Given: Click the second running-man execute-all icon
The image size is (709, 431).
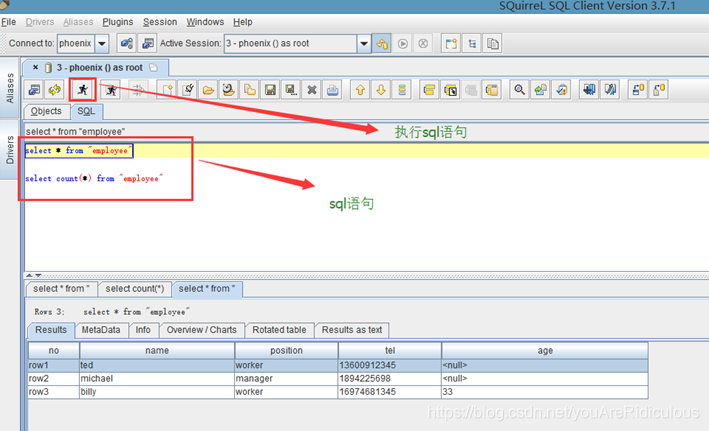Looking at the screenshot, I should [x=111, y=90].
